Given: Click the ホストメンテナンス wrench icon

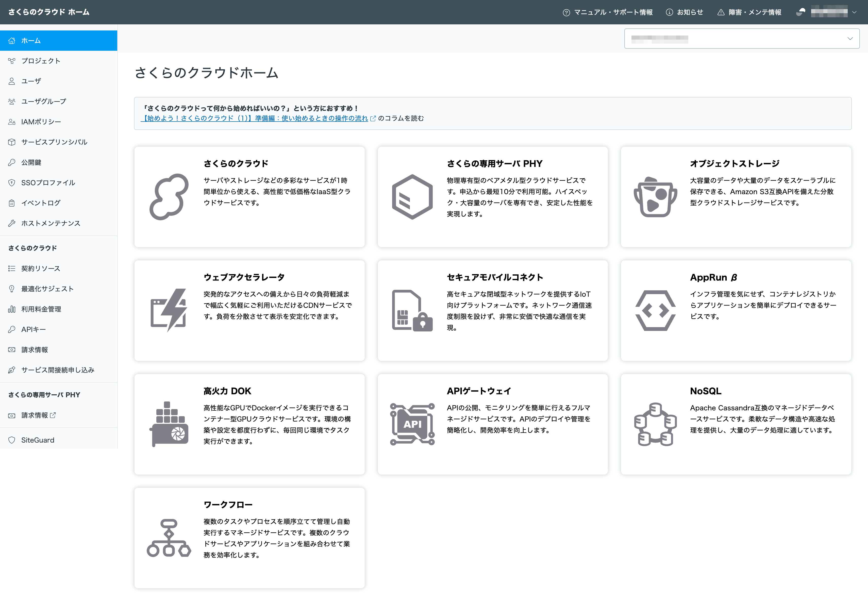Looking at the screenshot, I should click(12, 223).
